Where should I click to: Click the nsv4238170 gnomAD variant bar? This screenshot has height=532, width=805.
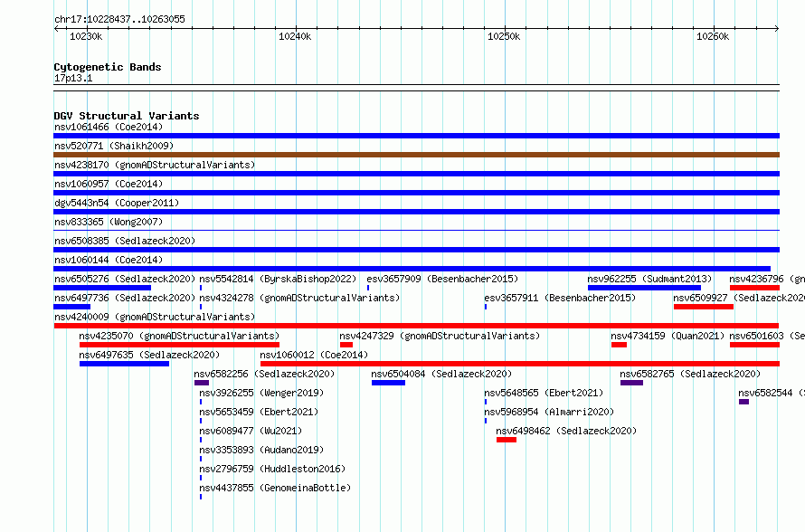pyautogui.click(x=416, y=174)
